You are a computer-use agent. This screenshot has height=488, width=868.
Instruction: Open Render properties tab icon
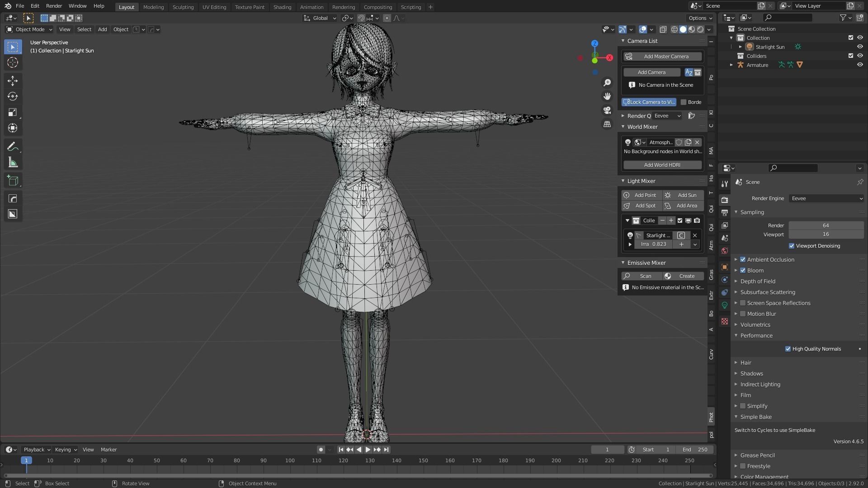pos(725,200)
